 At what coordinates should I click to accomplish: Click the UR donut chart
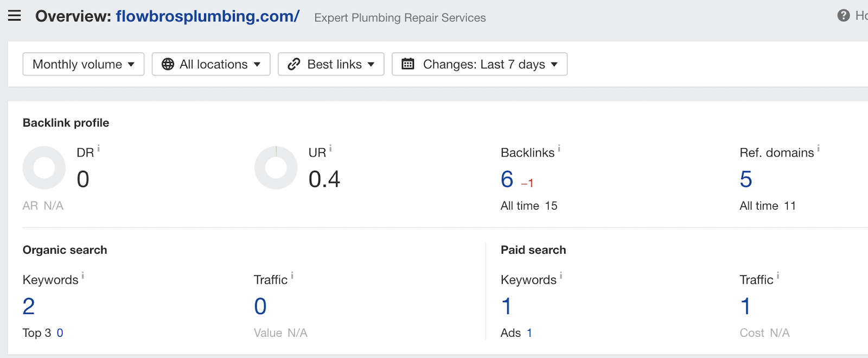276,168
